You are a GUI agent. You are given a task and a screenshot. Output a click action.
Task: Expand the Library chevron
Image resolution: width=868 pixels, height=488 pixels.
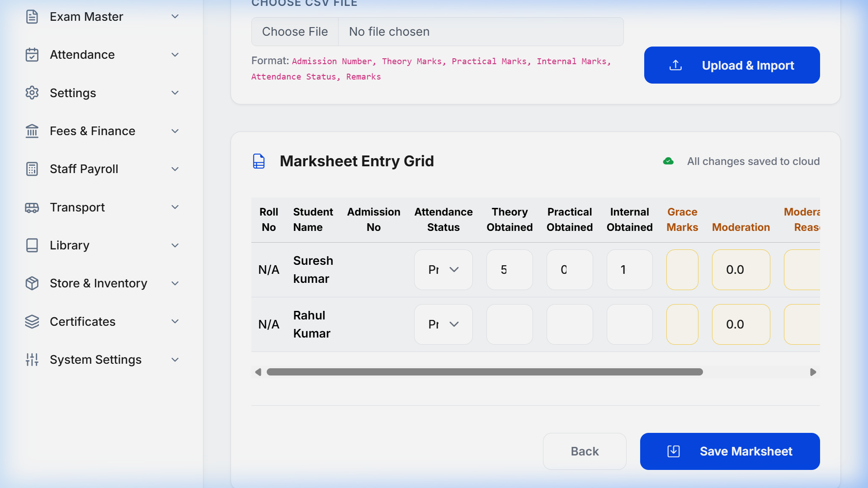click(175, 245)
